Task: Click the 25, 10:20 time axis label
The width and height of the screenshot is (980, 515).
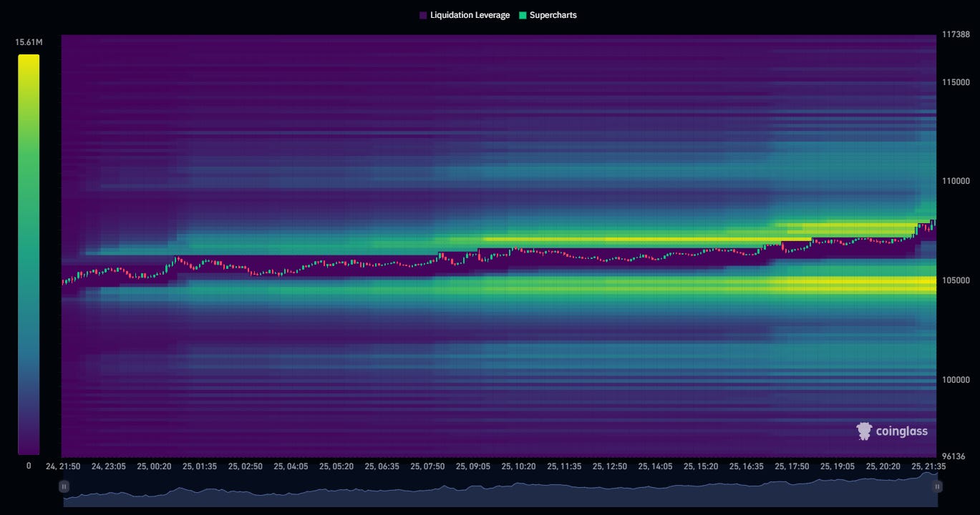Action: (x=519, y=466)
